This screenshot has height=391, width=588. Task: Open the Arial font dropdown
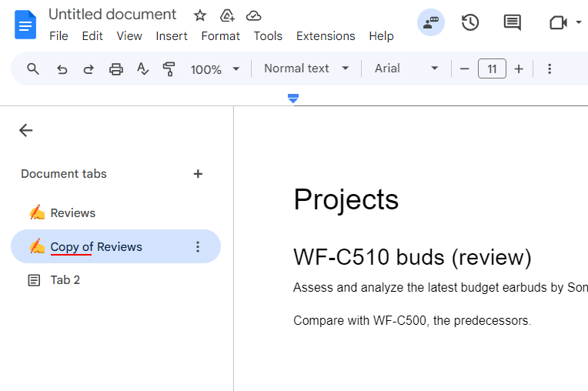(x=406, y=69)
